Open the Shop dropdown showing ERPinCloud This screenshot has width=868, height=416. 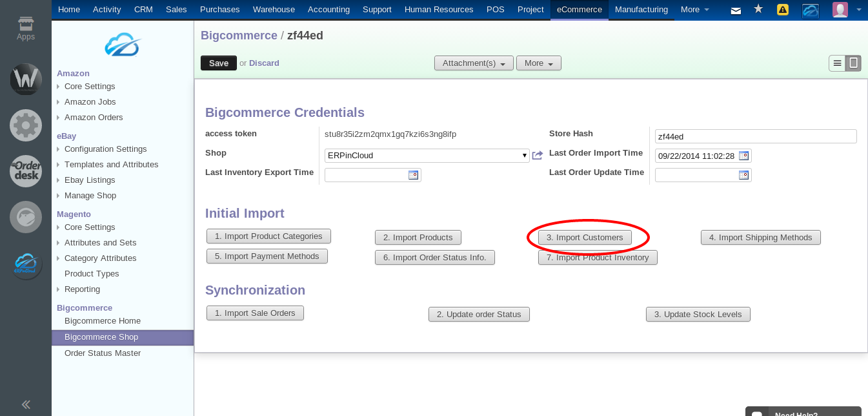(x=426, y=155)
